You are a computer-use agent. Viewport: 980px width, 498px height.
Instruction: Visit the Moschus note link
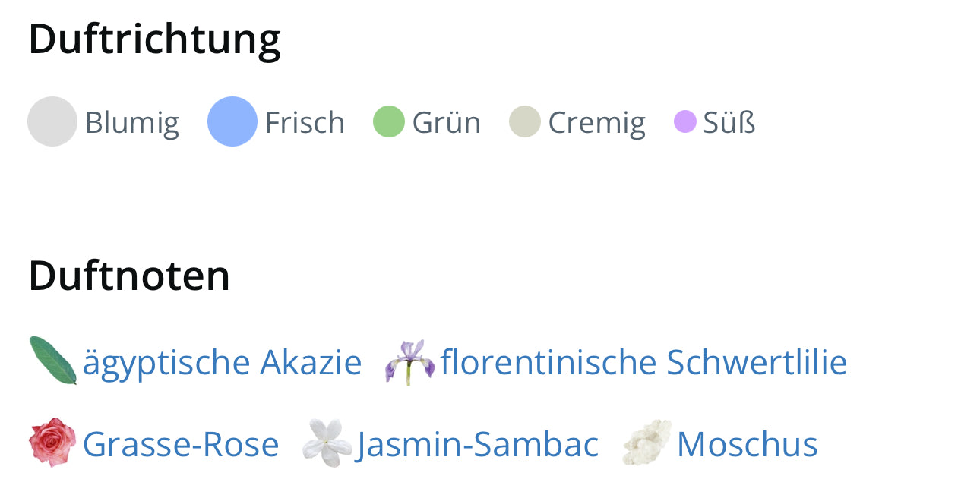point(747,444)
